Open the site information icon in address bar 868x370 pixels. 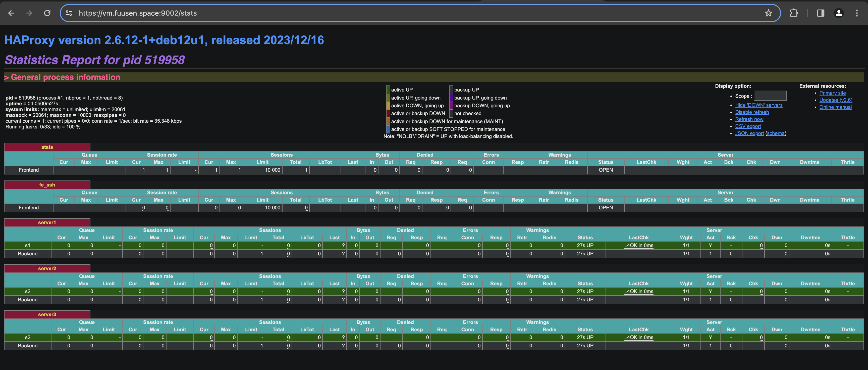(69, 13)
